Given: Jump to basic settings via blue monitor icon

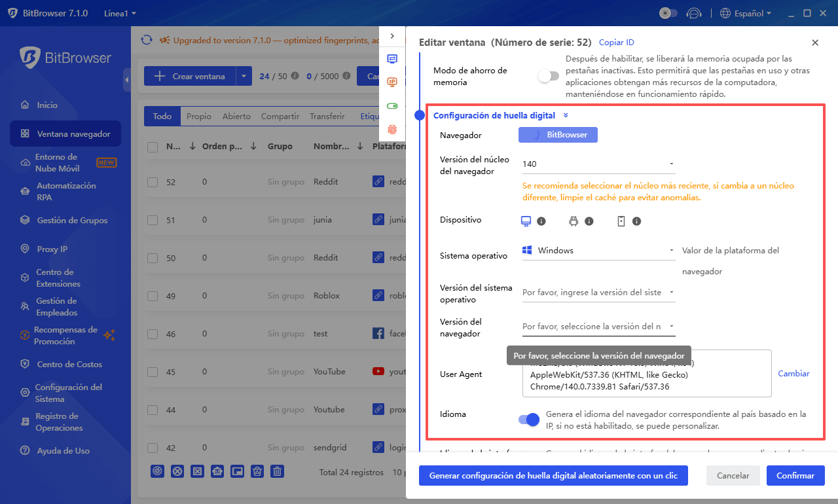Looking at the screenshot, I should (392, 58).
